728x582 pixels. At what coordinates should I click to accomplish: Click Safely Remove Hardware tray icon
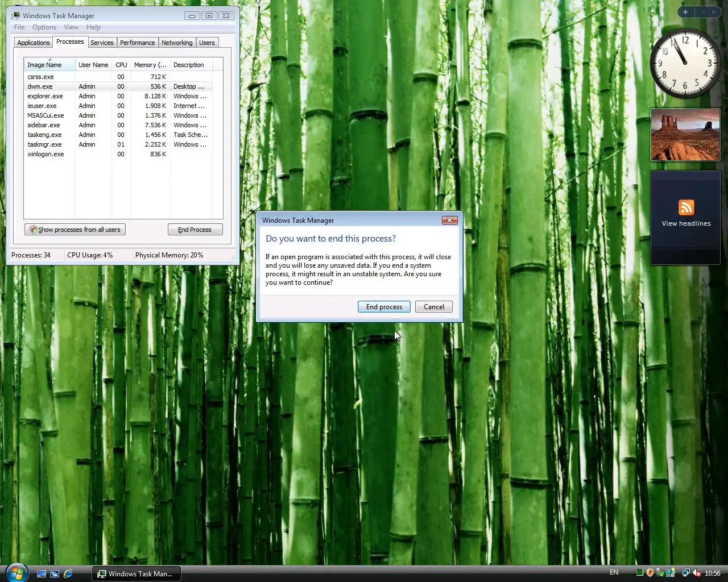pos(660,572)
